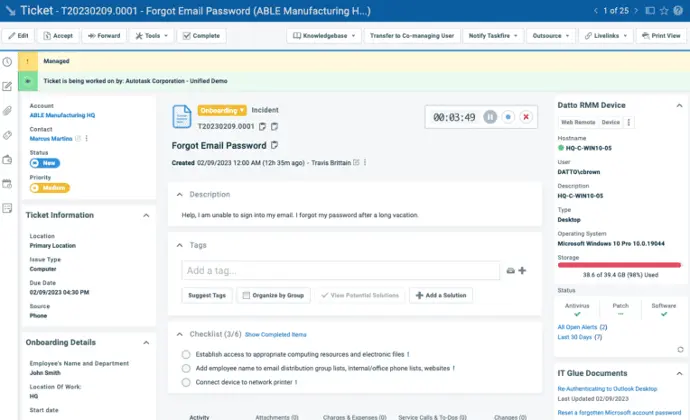Viewport: 690px width, 420px height.
Task: Collapse the Ticket Information section
Action: pyautogui.click(x=146, y=215)
